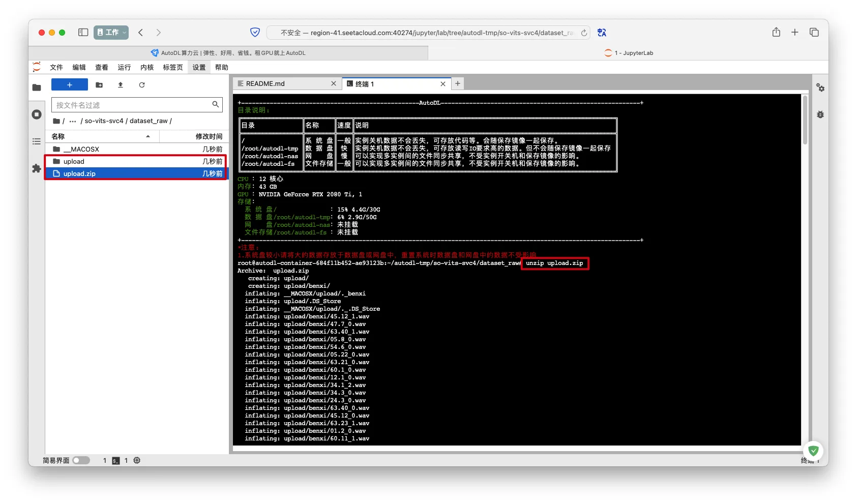Click the terminal vertical scrollbar
This screenshot has height=504, width=857.
pos(805,121)
